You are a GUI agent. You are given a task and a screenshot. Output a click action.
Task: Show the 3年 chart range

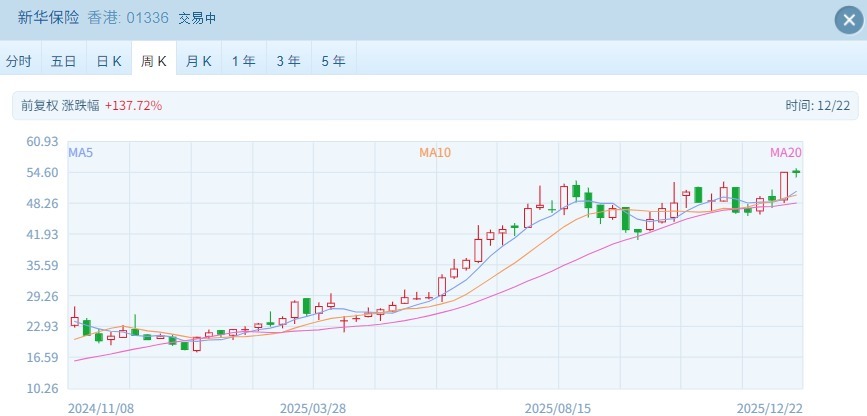pyautogui.click(x=288, y=60)
